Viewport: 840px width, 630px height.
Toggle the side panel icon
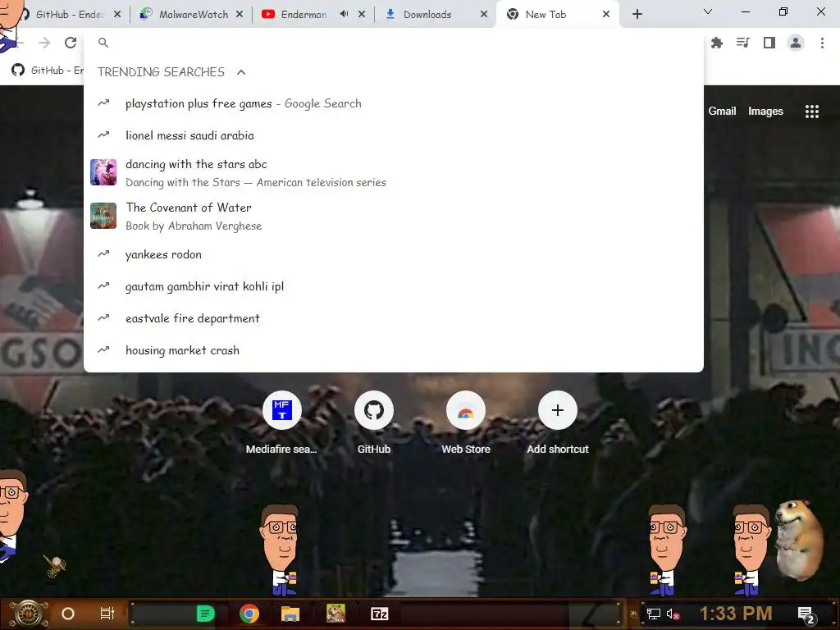(x=769, y=43)
